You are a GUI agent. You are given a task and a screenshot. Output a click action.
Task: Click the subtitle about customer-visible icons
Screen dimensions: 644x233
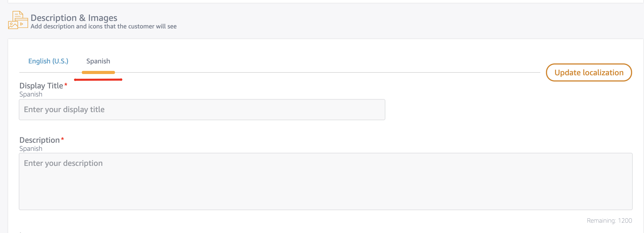click(x=103, y=26)
